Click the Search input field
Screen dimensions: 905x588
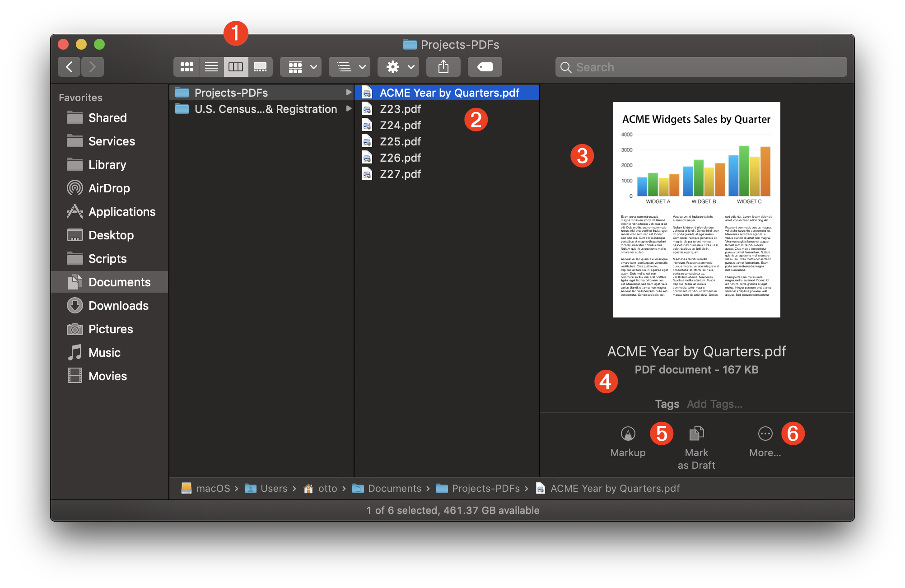click(701, 66)
